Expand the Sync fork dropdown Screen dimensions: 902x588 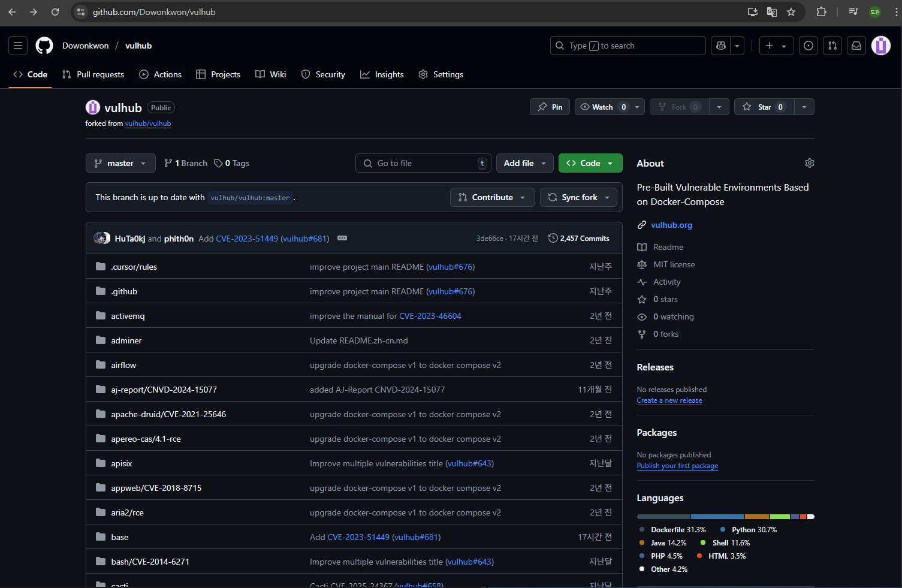[578, 197]
